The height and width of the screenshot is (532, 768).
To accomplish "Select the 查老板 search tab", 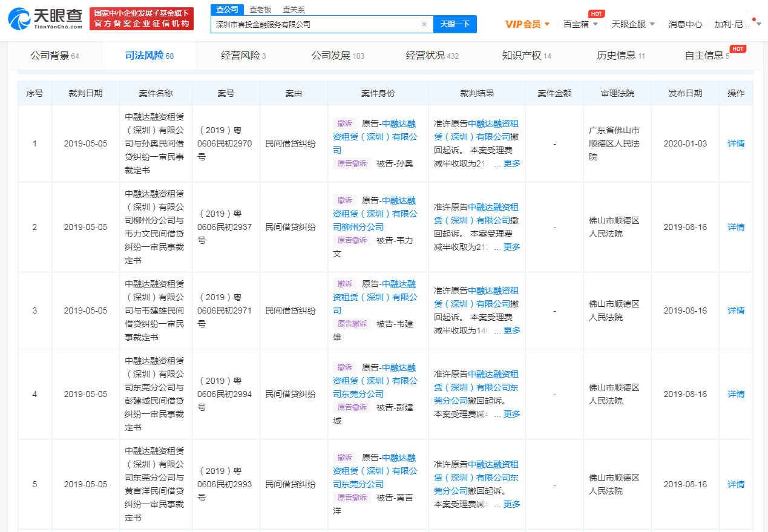I will tap(261, 10).
